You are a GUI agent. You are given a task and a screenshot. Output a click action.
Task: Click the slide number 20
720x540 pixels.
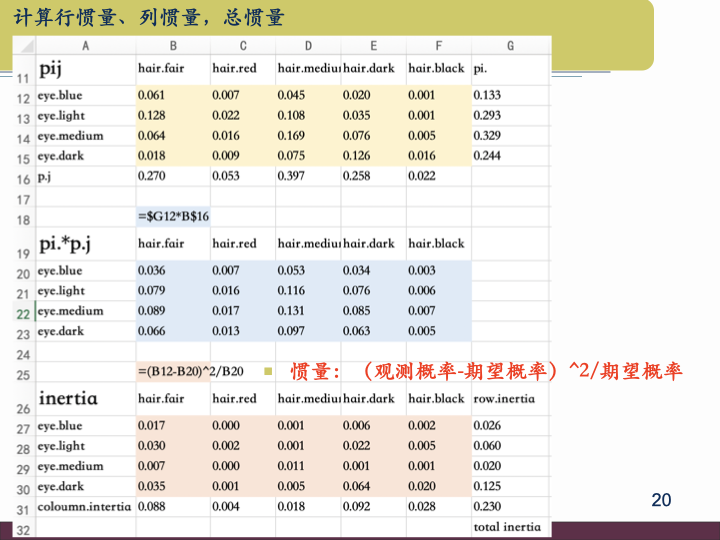[661, 500]
